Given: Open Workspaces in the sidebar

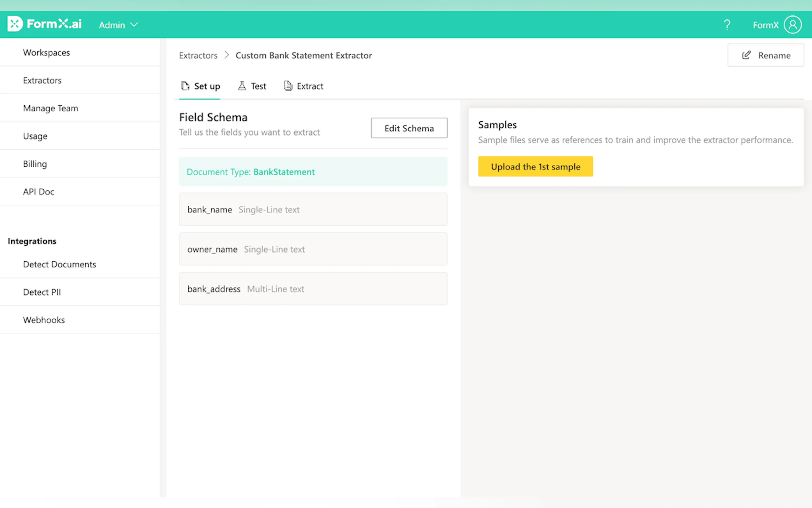Looking at the screenshot, I should pos(46,53).
